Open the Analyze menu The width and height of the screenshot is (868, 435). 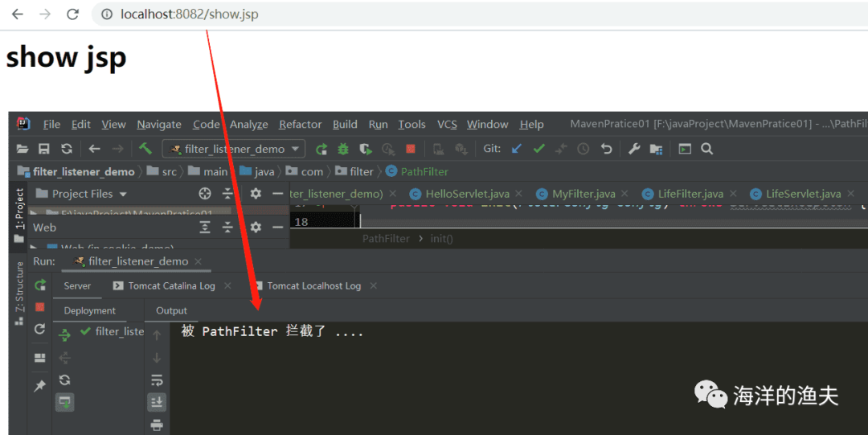tap(248, 124)
